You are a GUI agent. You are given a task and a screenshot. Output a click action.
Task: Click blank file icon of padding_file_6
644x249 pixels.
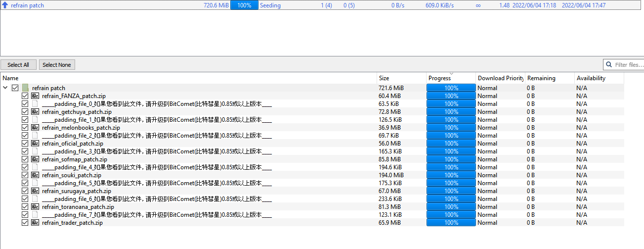pyautogui.click(x=35, y=199)
